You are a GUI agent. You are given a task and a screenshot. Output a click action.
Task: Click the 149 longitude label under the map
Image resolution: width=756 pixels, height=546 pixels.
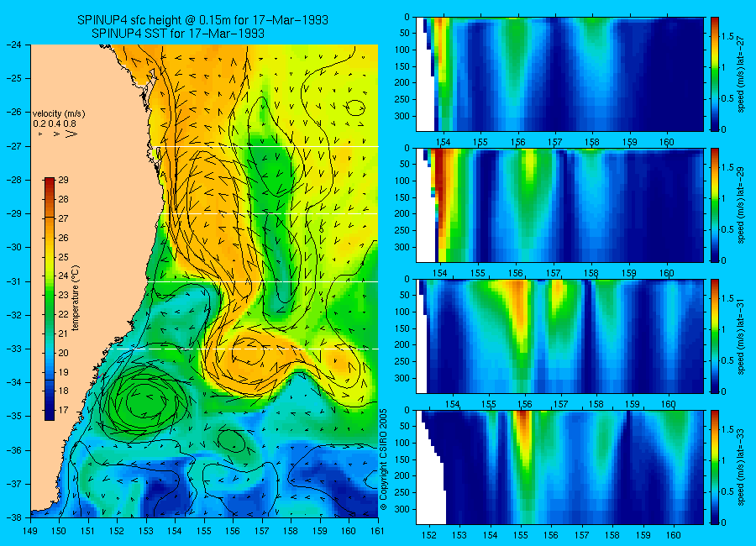pyautogui.click(x=30, y=531)
